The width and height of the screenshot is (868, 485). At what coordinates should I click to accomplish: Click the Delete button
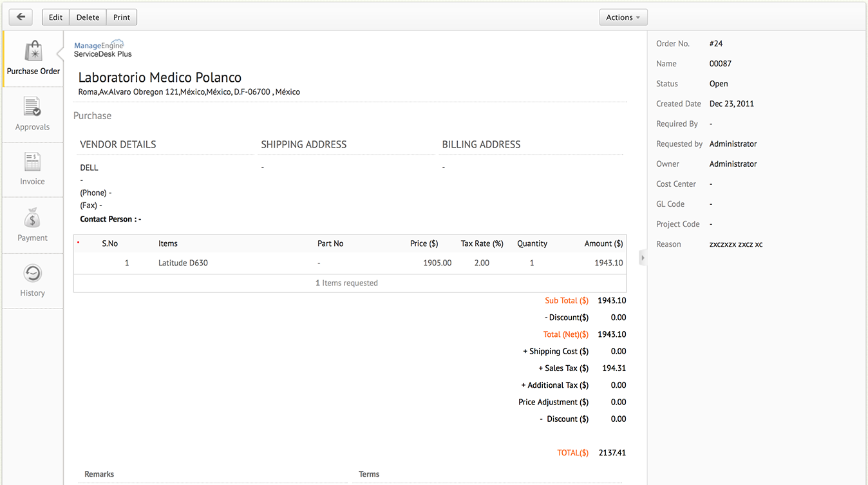[x=87, y=17]
